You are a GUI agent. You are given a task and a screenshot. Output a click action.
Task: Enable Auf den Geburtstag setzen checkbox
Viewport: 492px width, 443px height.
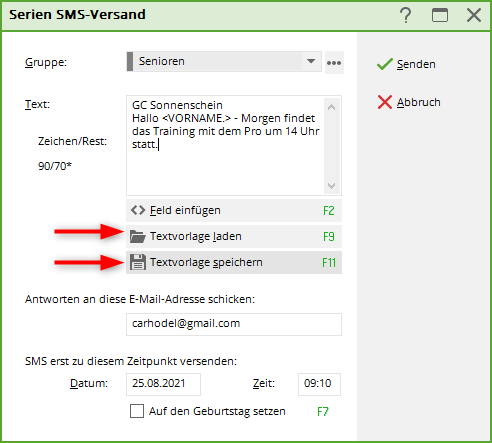[x=137, y=411]
